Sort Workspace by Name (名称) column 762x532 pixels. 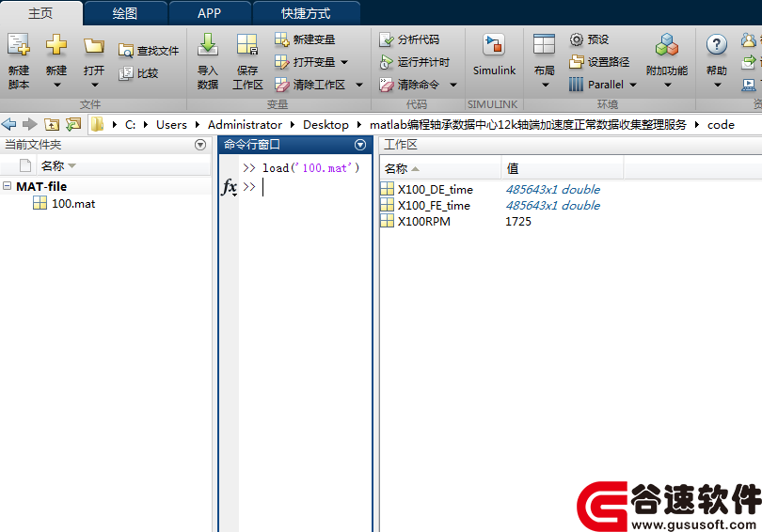(x=440, y=168)
